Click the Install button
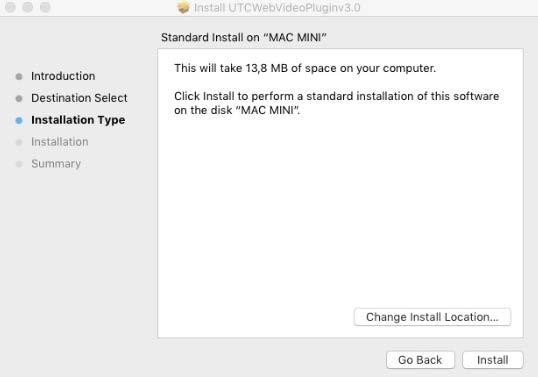The width and height of the screenshot is (538, 377). coord(492,360)
